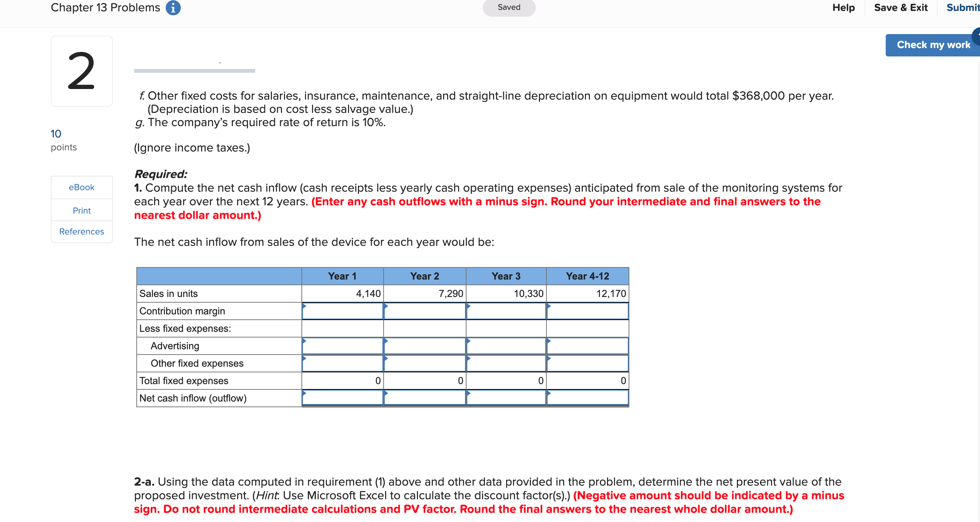Click the Year 4-12 Other fixed expenses input field
This screenshot has width=980, height=522.
(587, 363)
